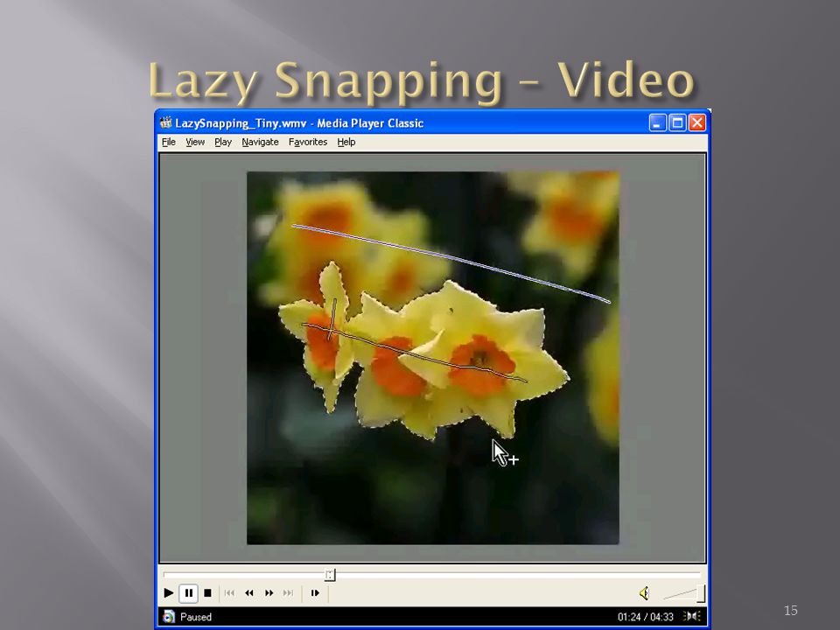Open the View menu
This screenshot has width=840, height=630.
click(195, 142)
